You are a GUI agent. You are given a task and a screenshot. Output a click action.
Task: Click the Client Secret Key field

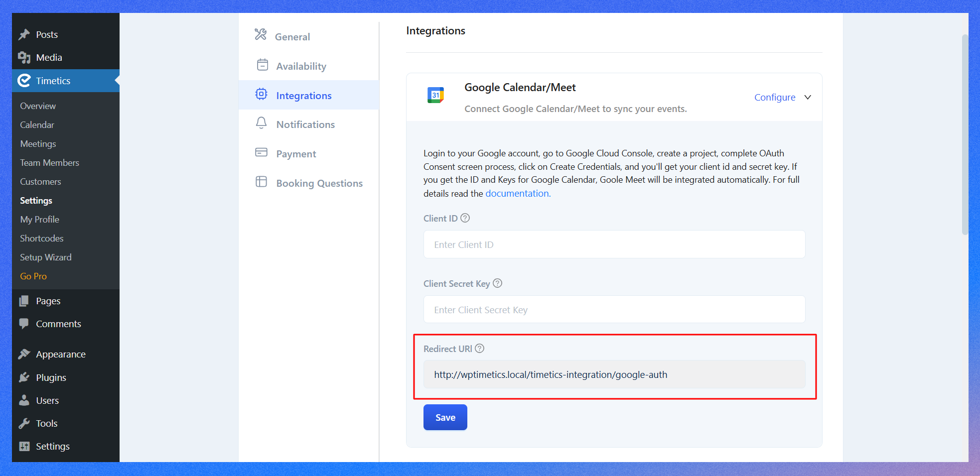(x=614, y=310)
